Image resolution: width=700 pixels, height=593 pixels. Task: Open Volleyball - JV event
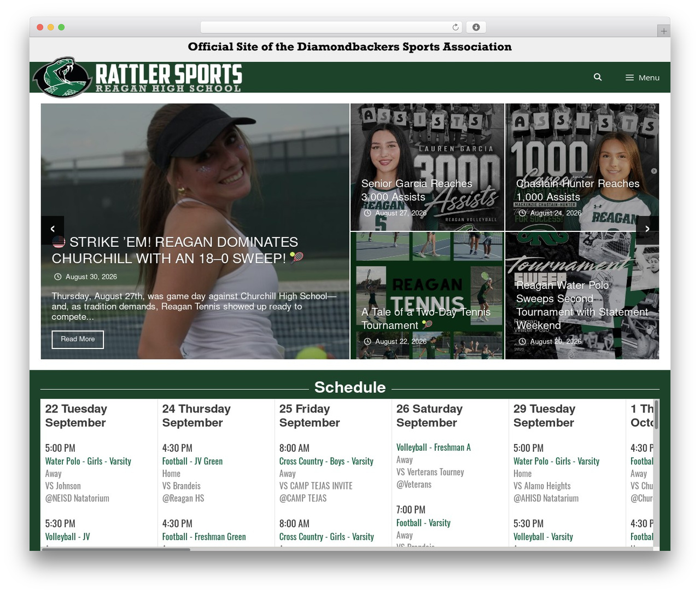[x=67, y=537]
